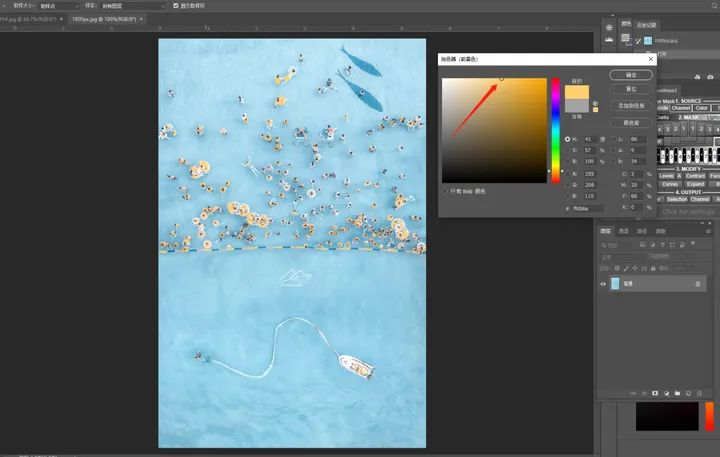Open Color Libraries from the color picker
Screen dimensions: 720x457
[x=631, y=123]
